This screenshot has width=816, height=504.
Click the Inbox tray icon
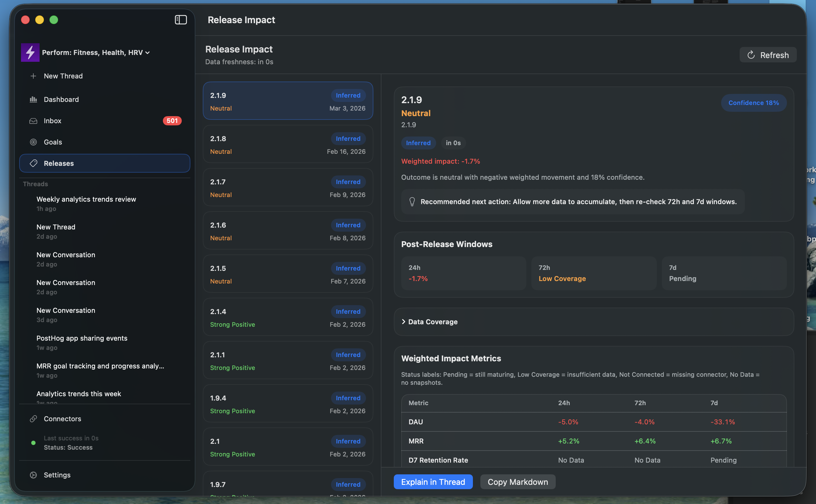pos(33,121)
